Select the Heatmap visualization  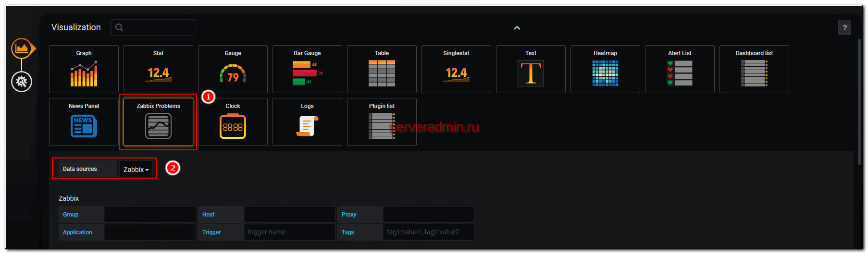coord(605,69)
